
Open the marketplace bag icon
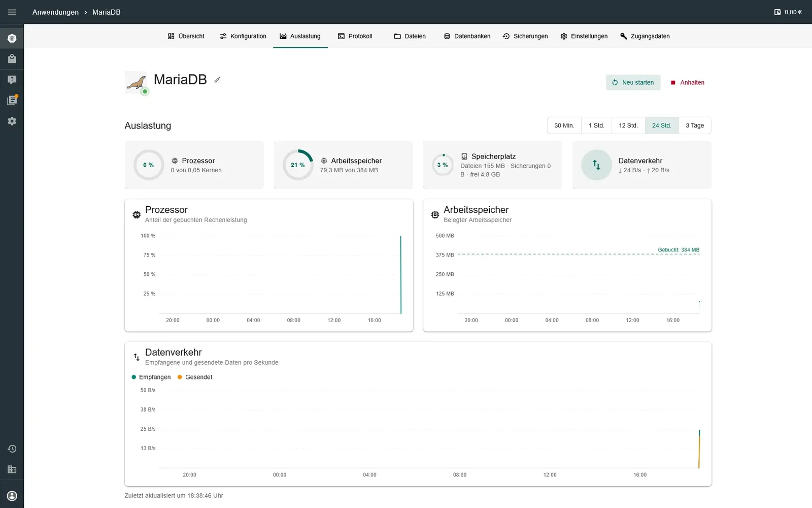pyautogui.click(x=12, y=59)
